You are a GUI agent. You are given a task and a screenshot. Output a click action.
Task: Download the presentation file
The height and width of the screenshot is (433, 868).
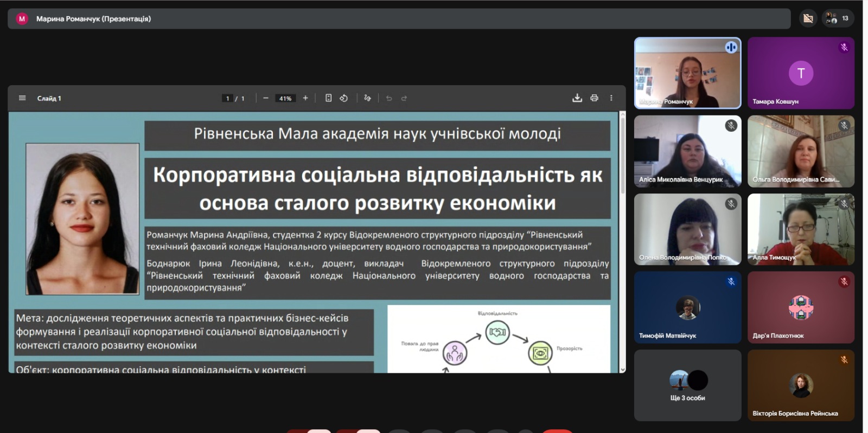[x=577, y=98]
